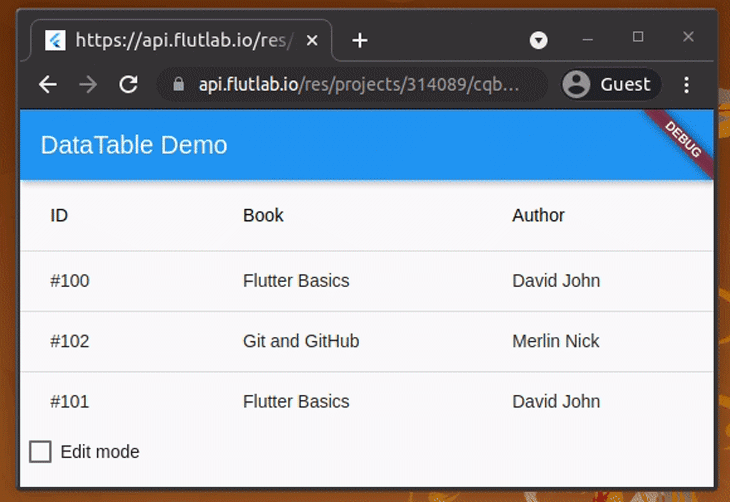Image resolution: width=730 pixels, height=502 pixels.
Task: Close the browser window
Action: [688, 37]
